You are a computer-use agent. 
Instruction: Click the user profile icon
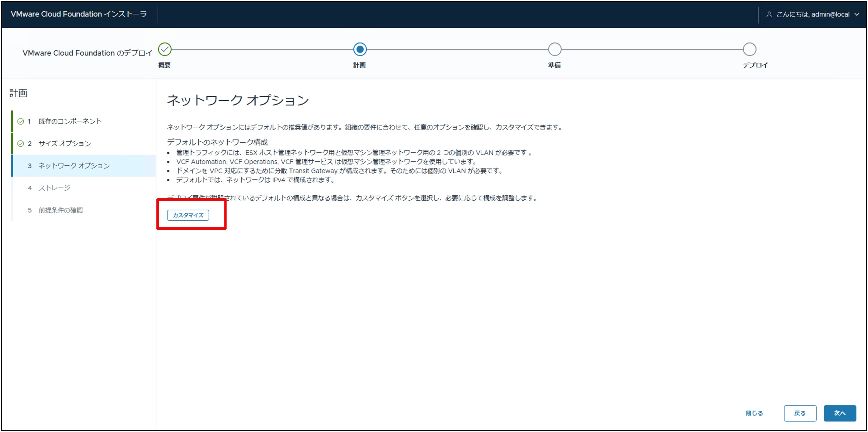click(x=769, y=14)
